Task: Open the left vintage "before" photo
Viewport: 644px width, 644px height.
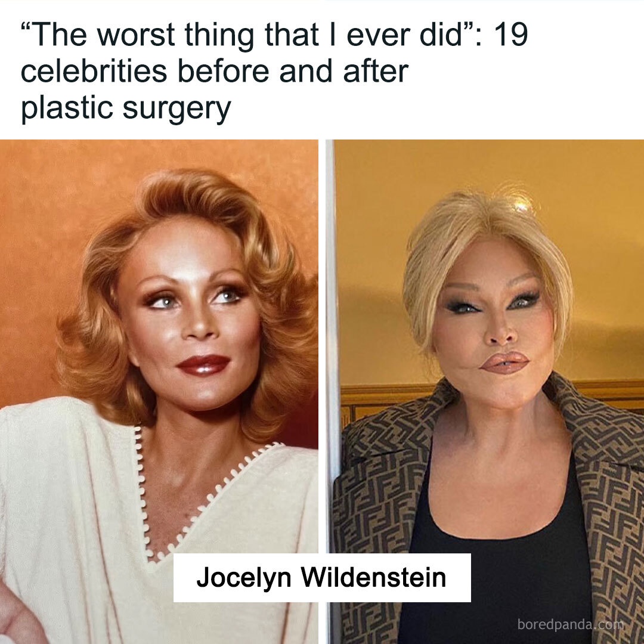Action: (159, 392)
